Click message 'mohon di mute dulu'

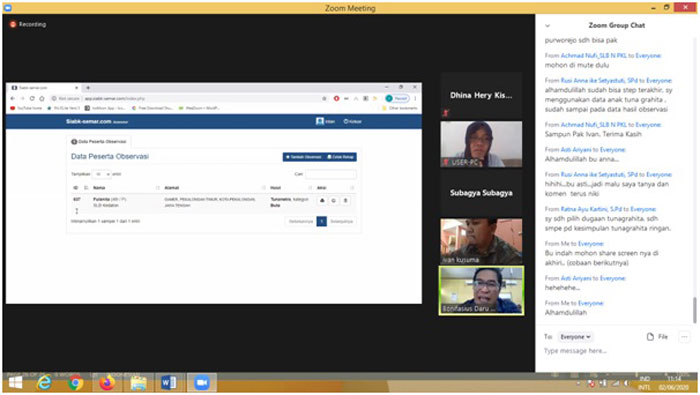coord(577,65)
